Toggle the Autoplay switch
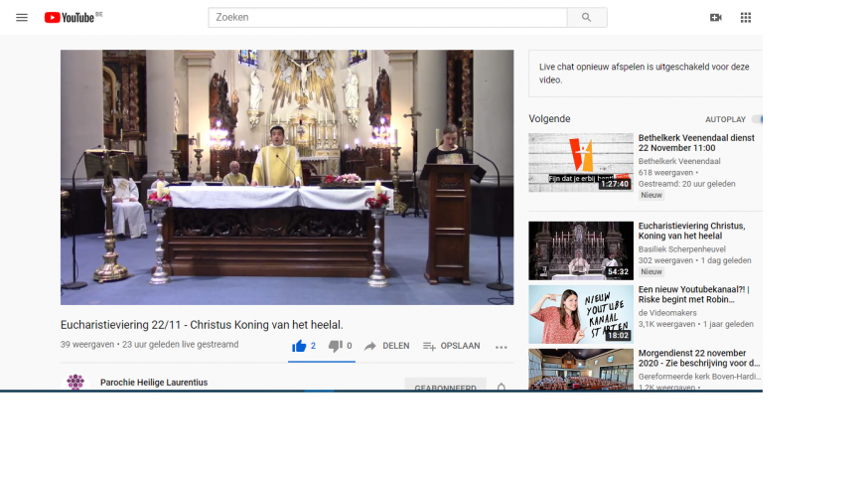 click(x=756, y=119)
